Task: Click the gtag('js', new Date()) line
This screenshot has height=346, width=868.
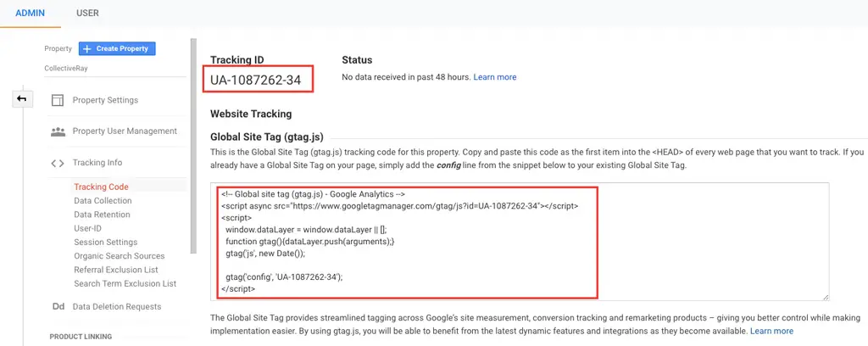Action: [265, 254]
